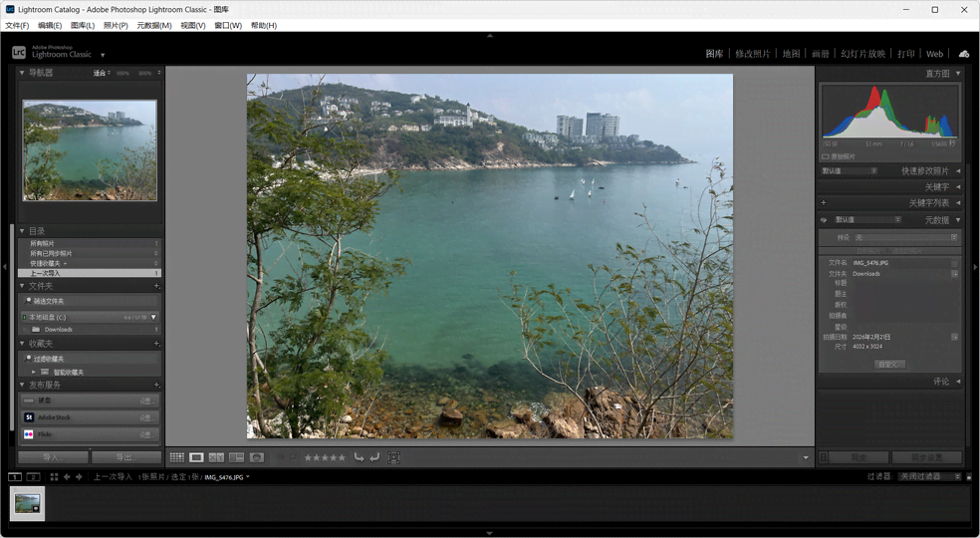980x538 pixels.
Task: Open the XY compare view
Action: click(216, 457)
